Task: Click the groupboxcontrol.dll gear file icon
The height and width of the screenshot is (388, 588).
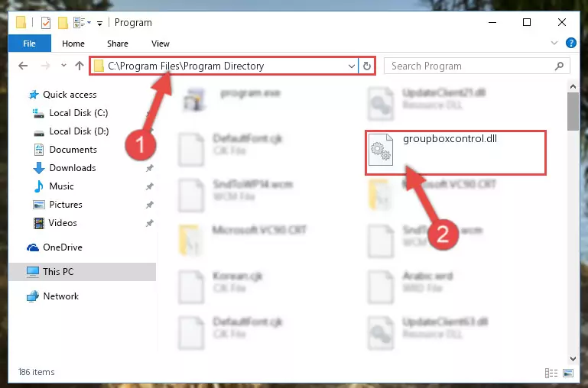Action: (381, 150)
